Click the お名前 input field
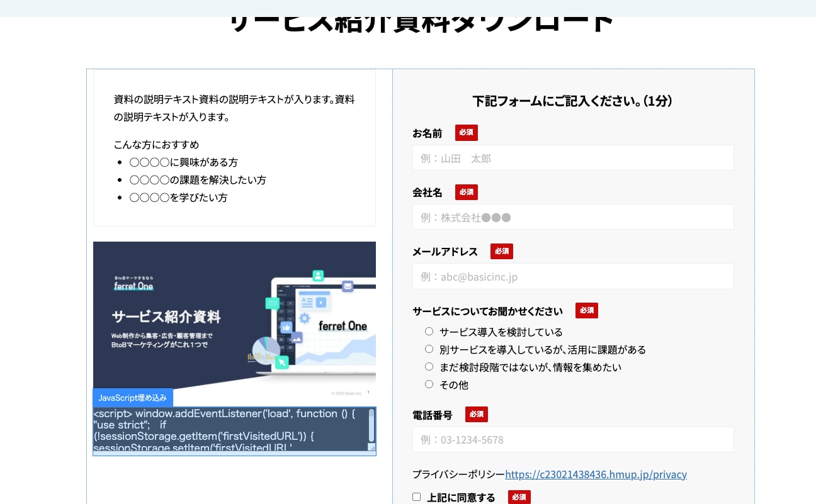Image resolution: width=816 pixels, height=504 pixels. pyautogui.click(x=573, y=157)
